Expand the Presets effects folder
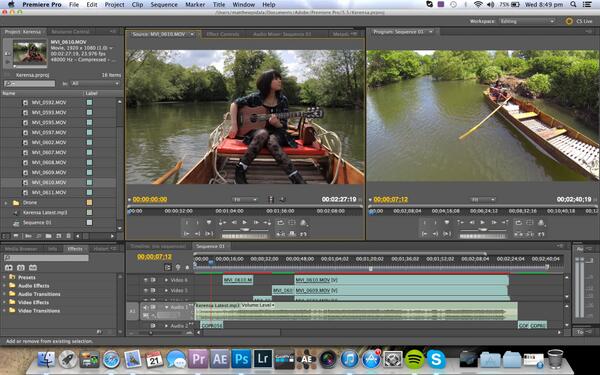The height and width of the screenshot is (375, 600). pos(5,277)
